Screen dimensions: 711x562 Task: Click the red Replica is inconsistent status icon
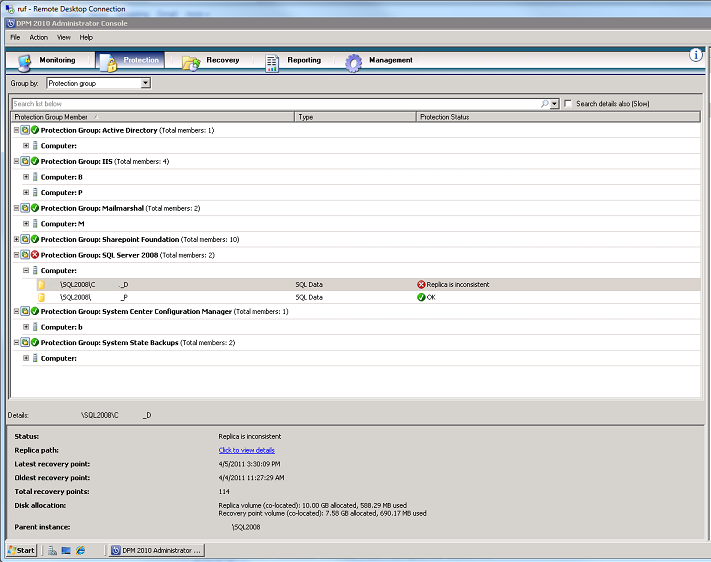[x=421, y=285]
